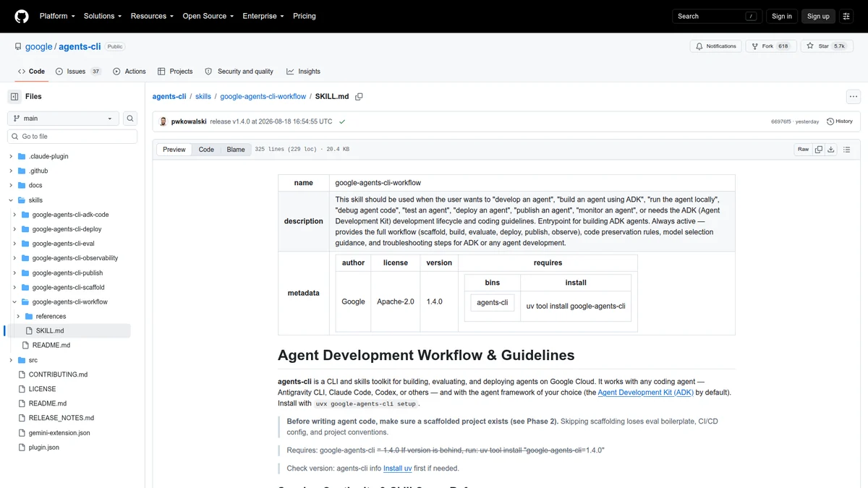Expand google-agents-cli-eval folder
This screenshot has height=488, width=868.
(x=14, y=244)
